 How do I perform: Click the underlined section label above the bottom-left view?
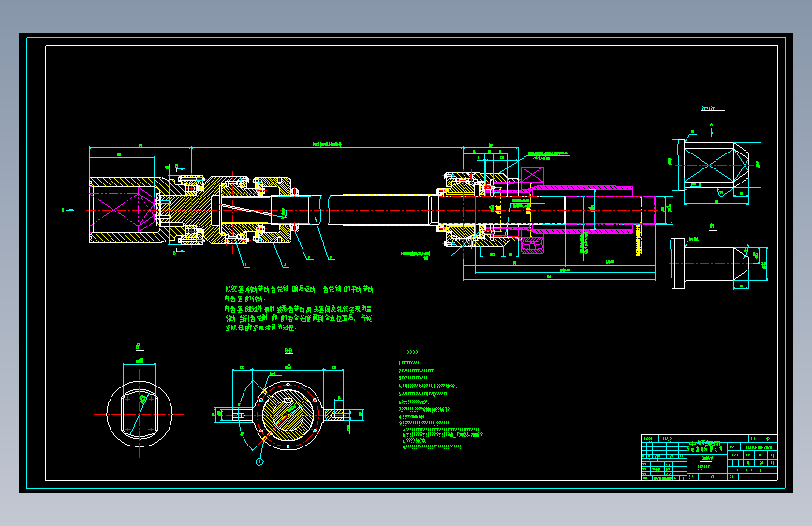point(140,346)
